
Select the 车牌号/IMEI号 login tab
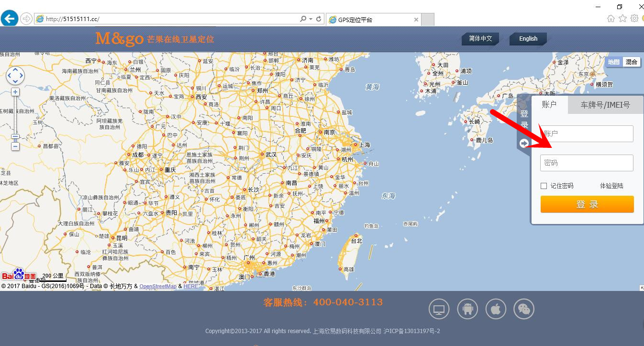[x=605, y=105]
